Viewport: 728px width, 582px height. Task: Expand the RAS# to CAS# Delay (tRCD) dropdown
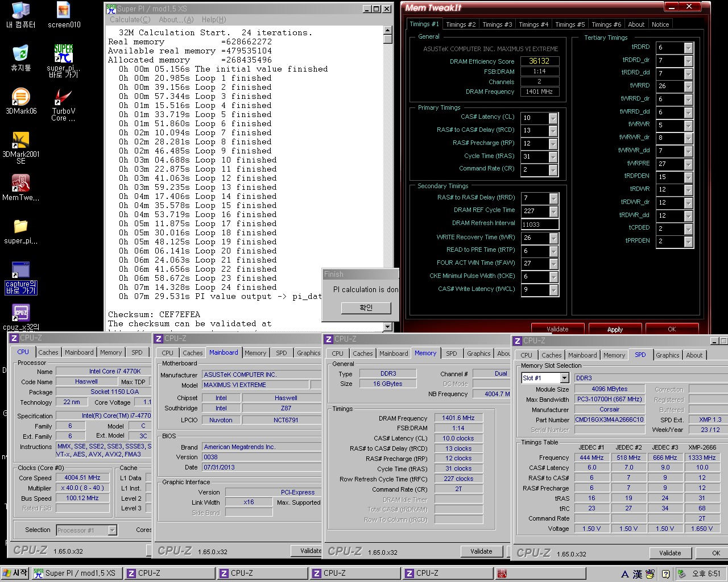pyautogui.click(x=553, y=131)
